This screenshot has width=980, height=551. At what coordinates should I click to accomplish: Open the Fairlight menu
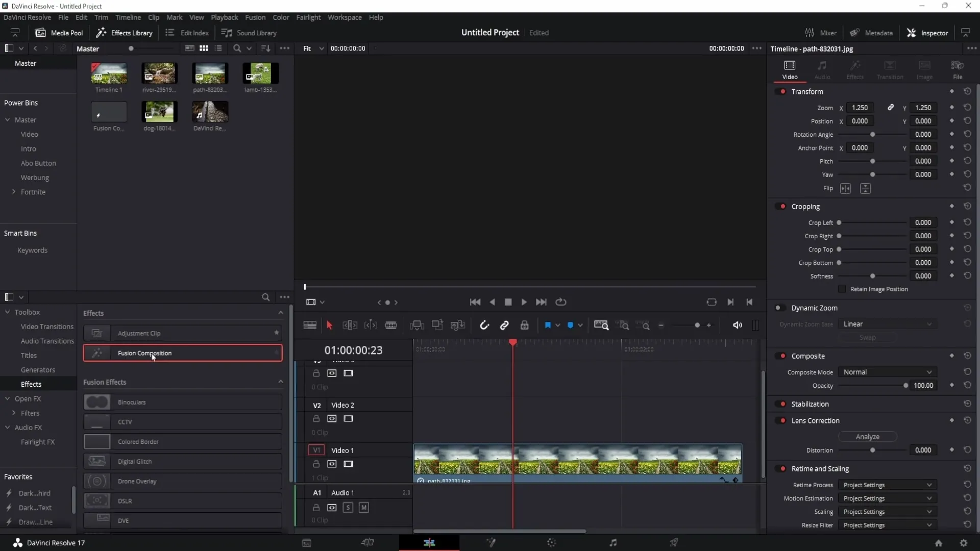coord(308,17)
